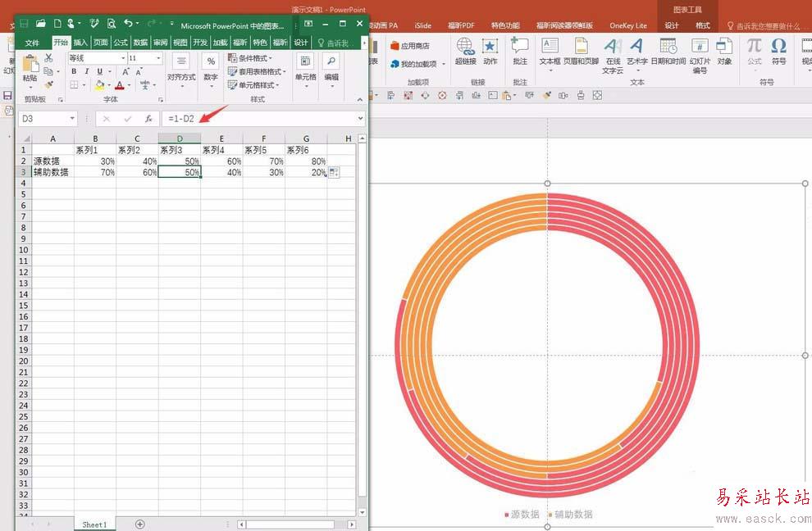Undo the last action in Excel
Image resolution: width=812 pixels, height=531 pixels.
(129, 24)
